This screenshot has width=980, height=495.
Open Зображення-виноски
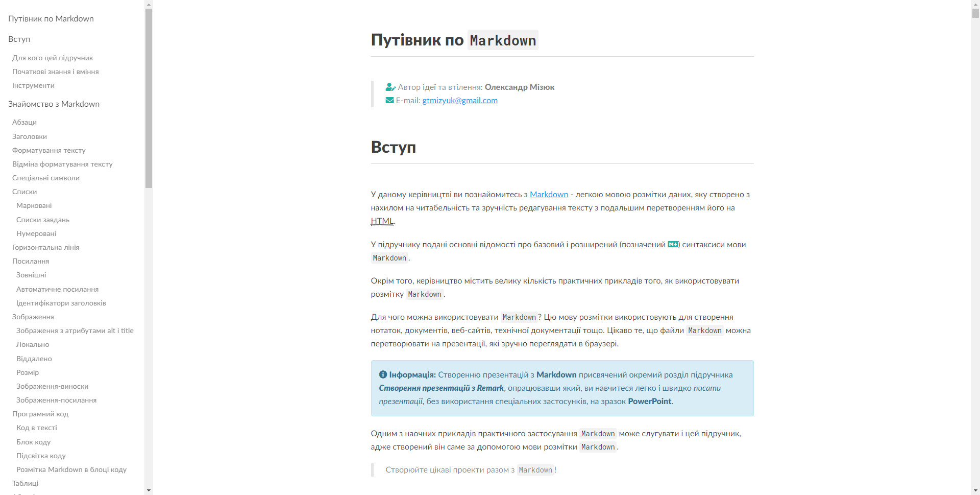click(53, 386)
